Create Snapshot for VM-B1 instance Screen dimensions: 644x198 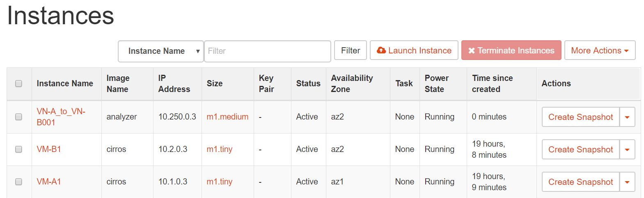pyautogui.click(x=580, y=150)
